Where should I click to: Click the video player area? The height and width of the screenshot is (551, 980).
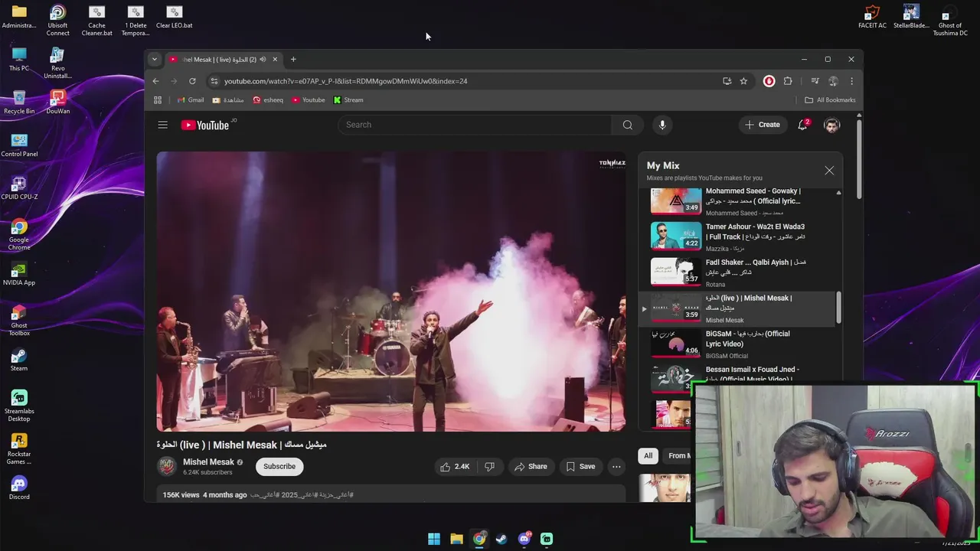pos(391,292)
